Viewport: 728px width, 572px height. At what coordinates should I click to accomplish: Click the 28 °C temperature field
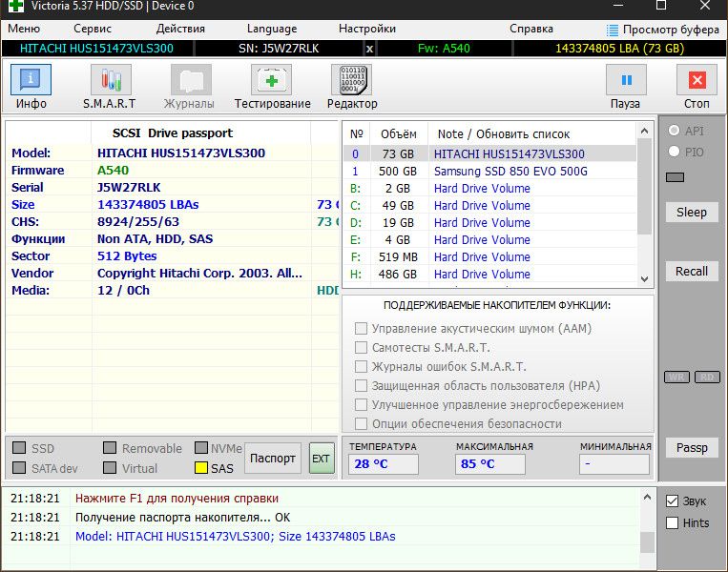coord(383,463)
